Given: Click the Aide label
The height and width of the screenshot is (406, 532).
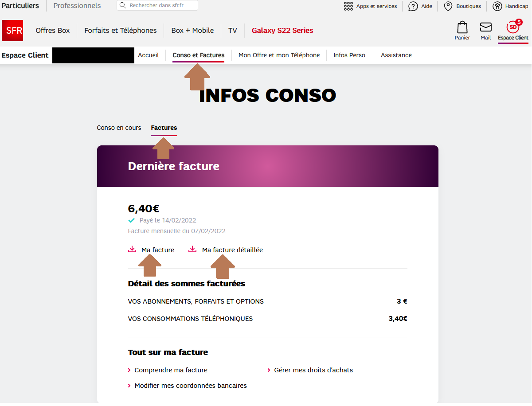Looking at the screenshot, I should 427,6.
